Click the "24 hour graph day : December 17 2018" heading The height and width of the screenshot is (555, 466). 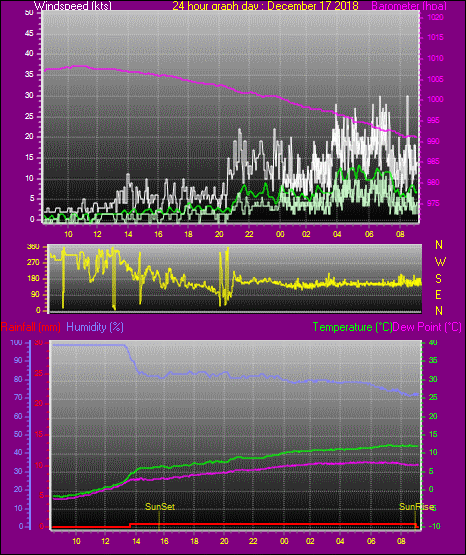click(x=265, y=6)
